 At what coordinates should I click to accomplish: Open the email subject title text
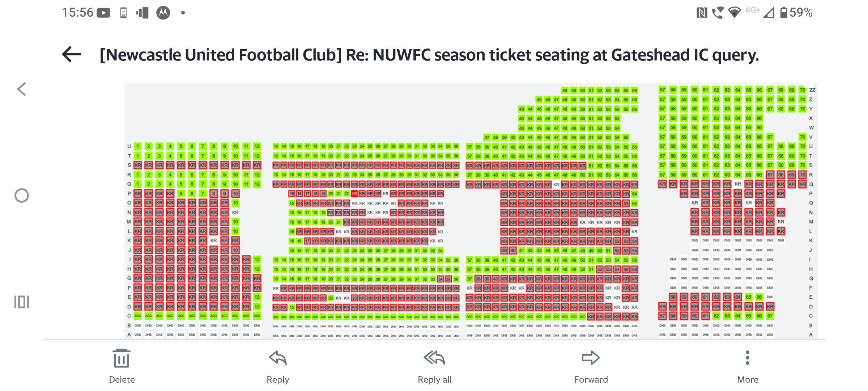[x=429, y=55]
